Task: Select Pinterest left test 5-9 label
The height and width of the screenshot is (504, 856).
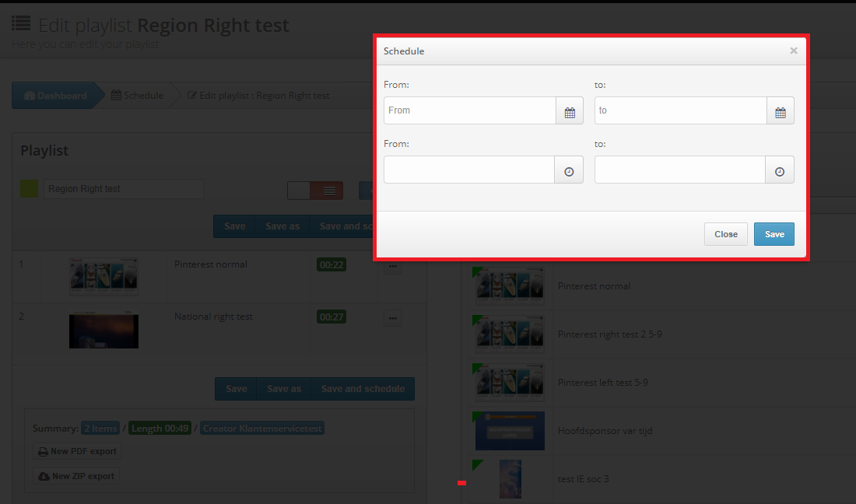Action: point(602,383)
